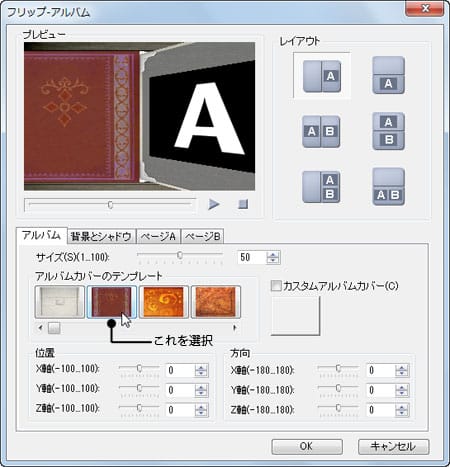Pick the vertically stacked A B layout
This screenshot has height=467, width=450.
pyautogui.click(x=388, y=131)
